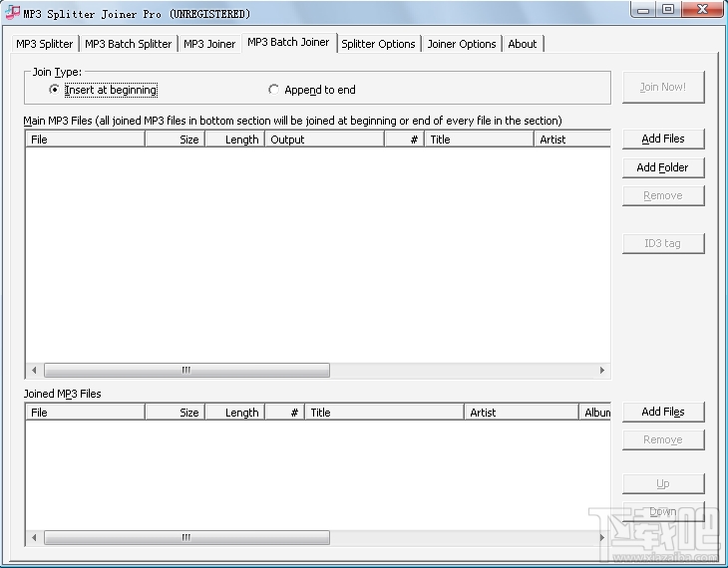Click the Title column header in main list
Viewport: 728px width, 568px height.
[x=479, y=140]
